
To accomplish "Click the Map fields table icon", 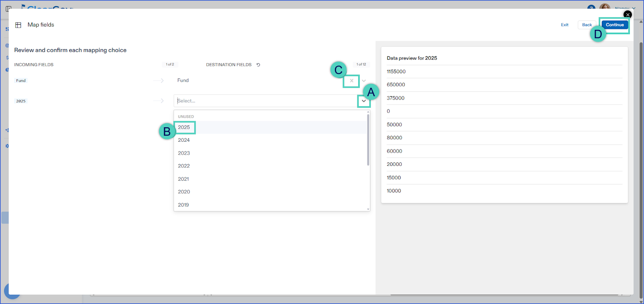I will (x=18, y=25).
